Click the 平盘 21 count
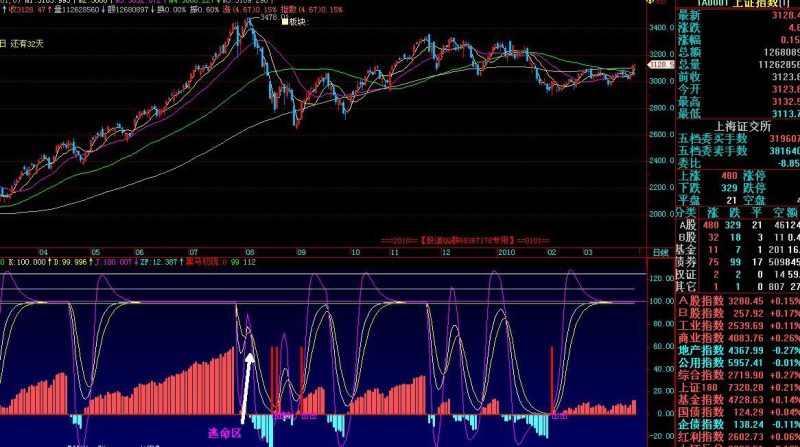This screenshot has width=800, height=447. [x=732, y=201]
